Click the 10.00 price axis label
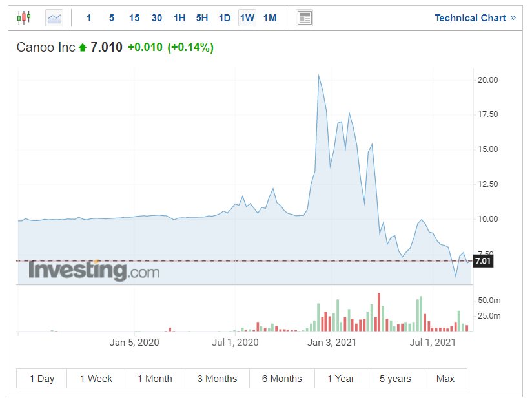532x402 pixels. [487, 218]
